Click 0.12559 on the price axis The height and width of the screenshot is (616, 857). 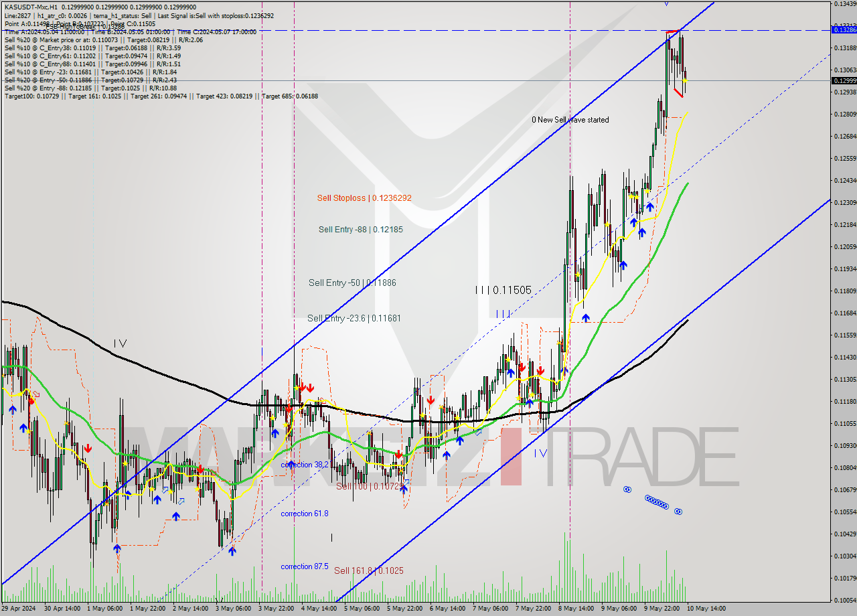tap(845, 158)
